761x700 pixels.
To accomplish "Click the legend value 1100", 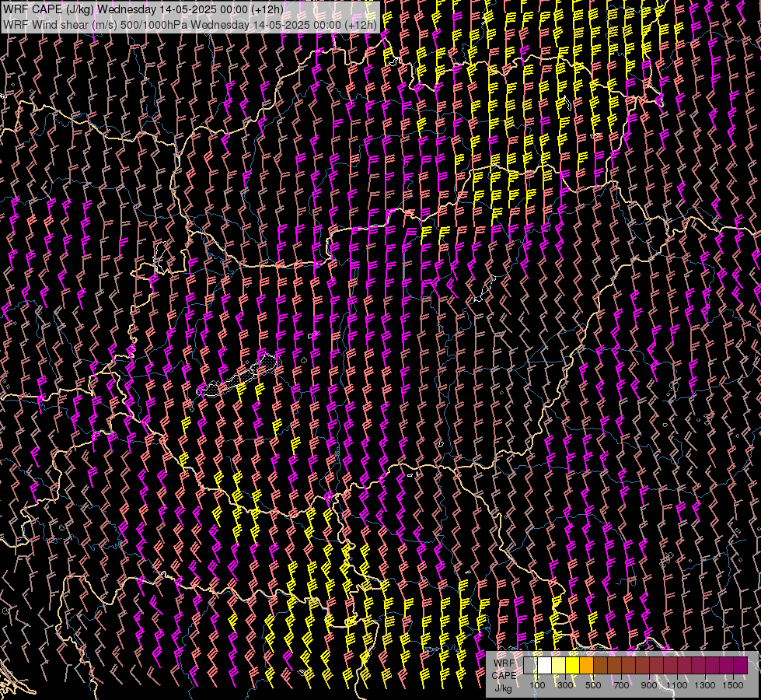I will click(676, 685).
